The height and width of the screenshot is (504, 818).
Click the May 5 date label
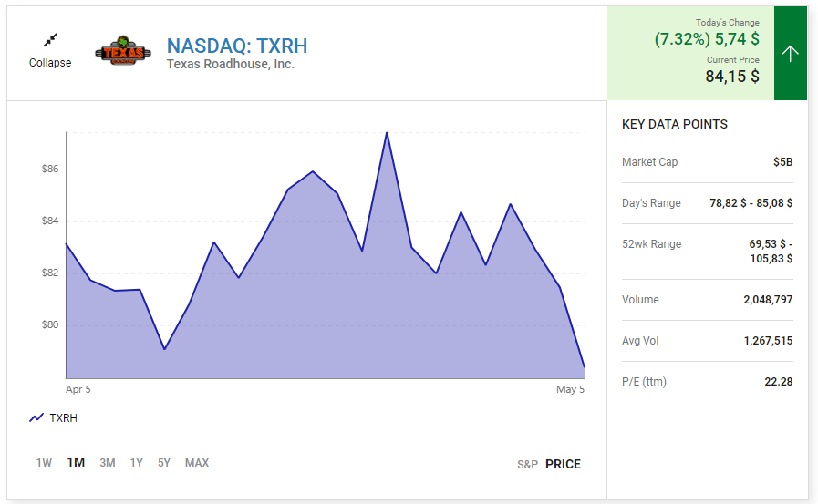(570, 389)
